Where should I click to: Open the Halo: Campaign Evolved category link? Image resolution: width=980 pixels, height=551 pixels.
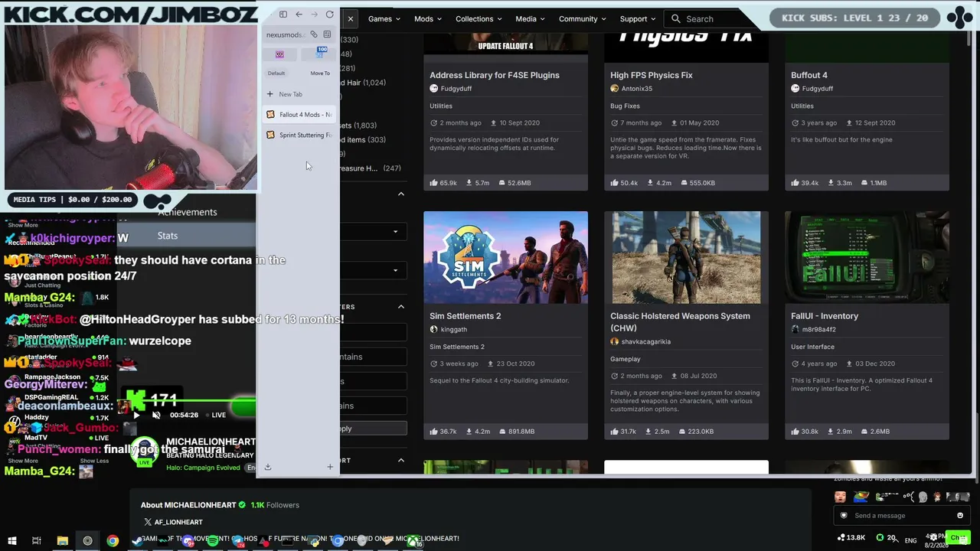[x=203, y=468]
